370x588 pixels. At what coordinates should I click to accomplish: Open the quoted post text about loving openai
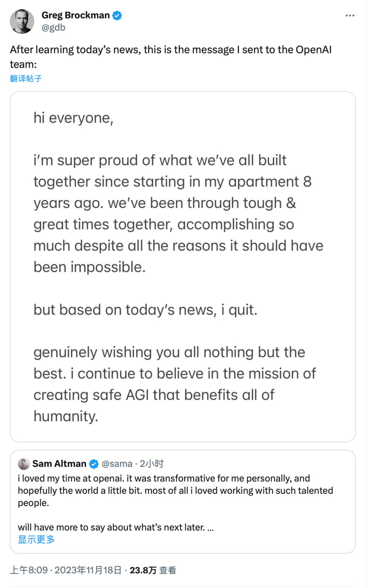171,490
